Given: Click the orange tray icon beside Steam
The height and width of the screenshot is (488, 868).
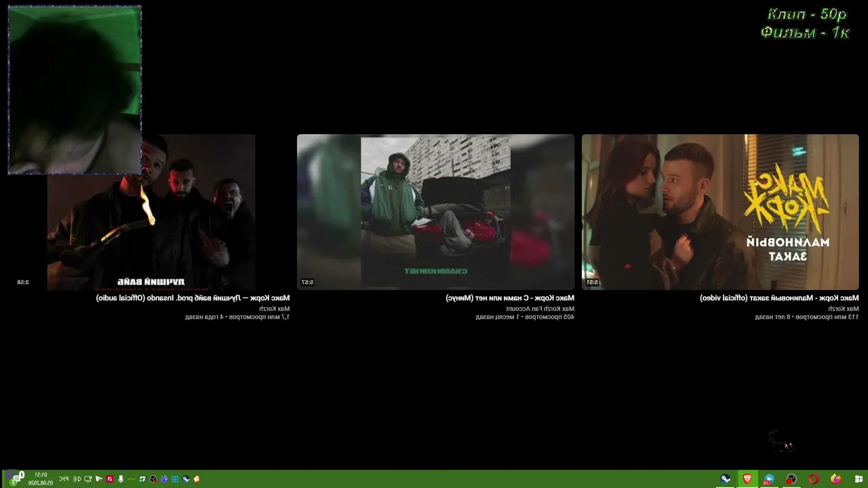Looking at the screenshot, I should [x=197, y=479].
